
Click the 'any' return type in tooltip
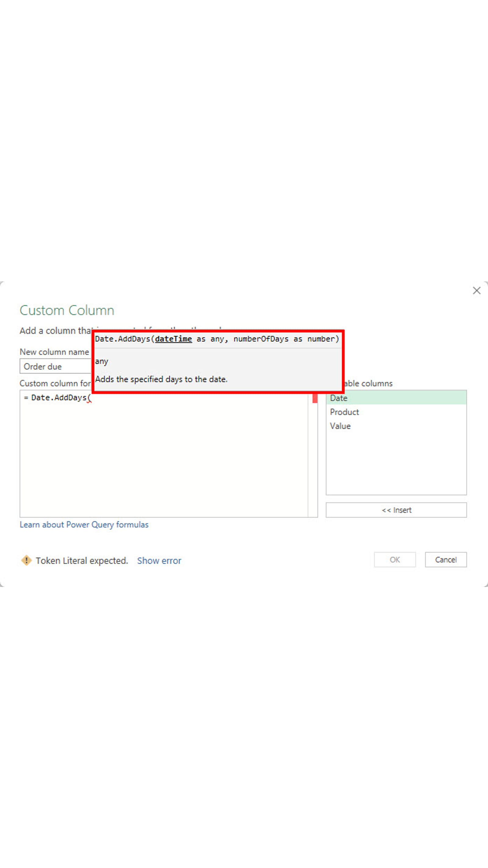101,361
